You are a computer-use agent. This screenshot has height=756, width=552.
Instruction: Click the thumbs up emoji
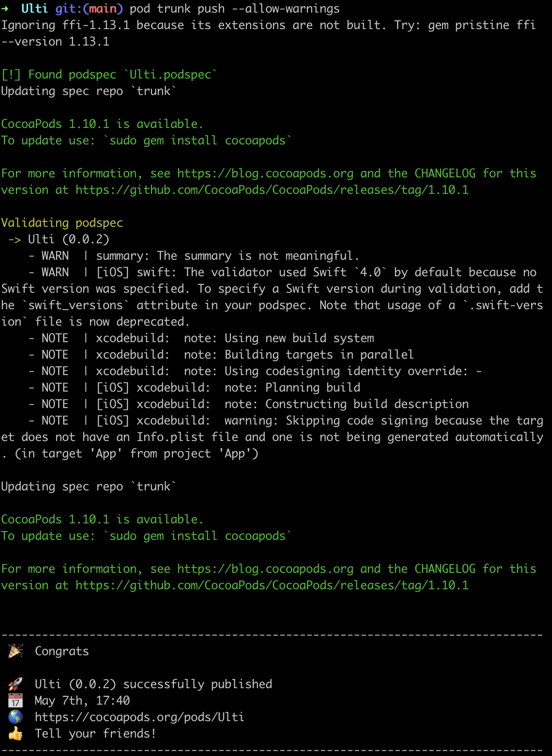(15, 733)
